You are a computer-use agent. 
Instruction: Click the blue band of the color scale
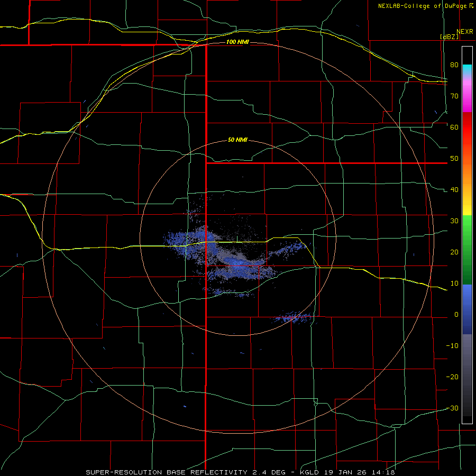click(467, 309)
